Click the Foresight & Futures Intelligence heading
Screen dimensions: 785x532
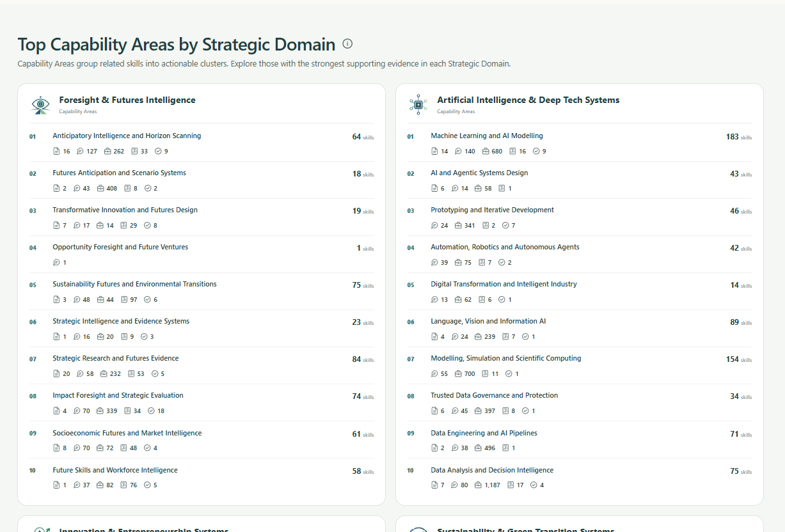(127, 100)
